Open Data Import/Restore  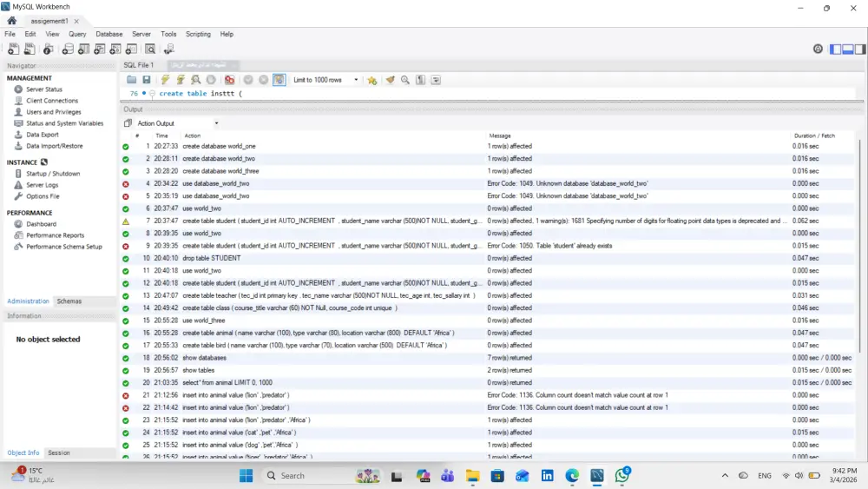54,146
